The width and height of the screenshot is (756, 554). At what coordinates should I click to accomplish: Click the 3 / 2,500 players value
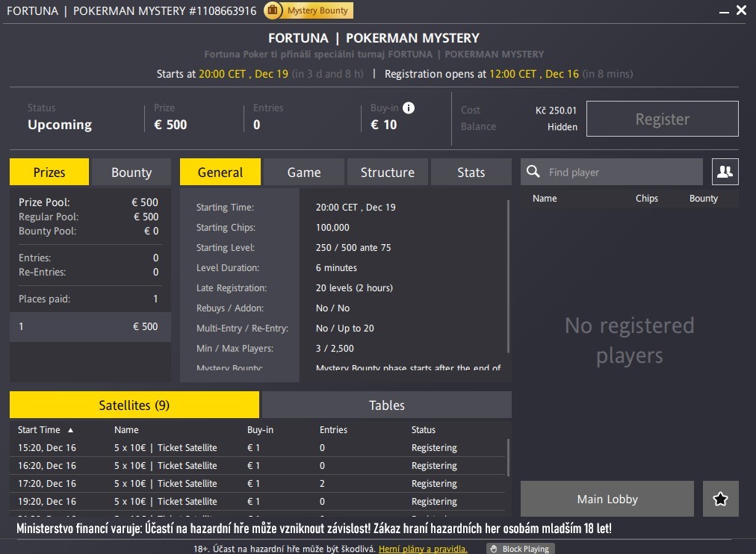click(x=335, y=348)
